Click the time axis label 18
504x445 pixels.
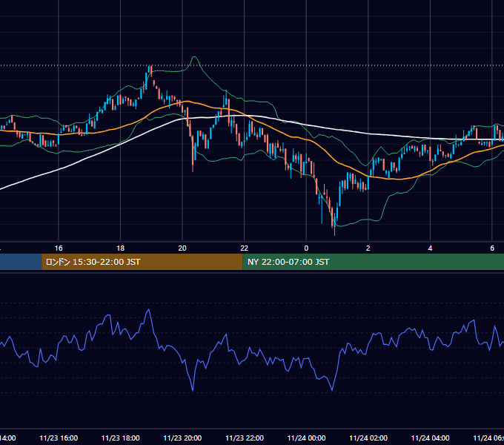(x=121, y=248)
